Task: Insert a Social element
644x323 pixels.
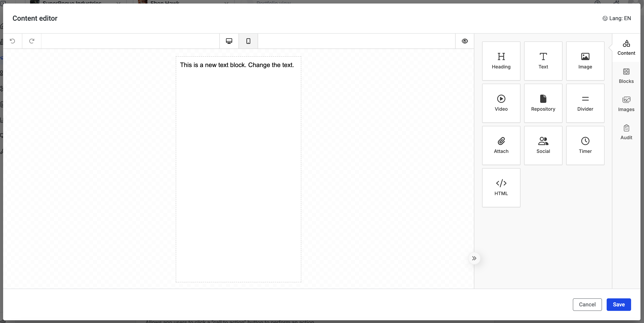Action: 543,145
